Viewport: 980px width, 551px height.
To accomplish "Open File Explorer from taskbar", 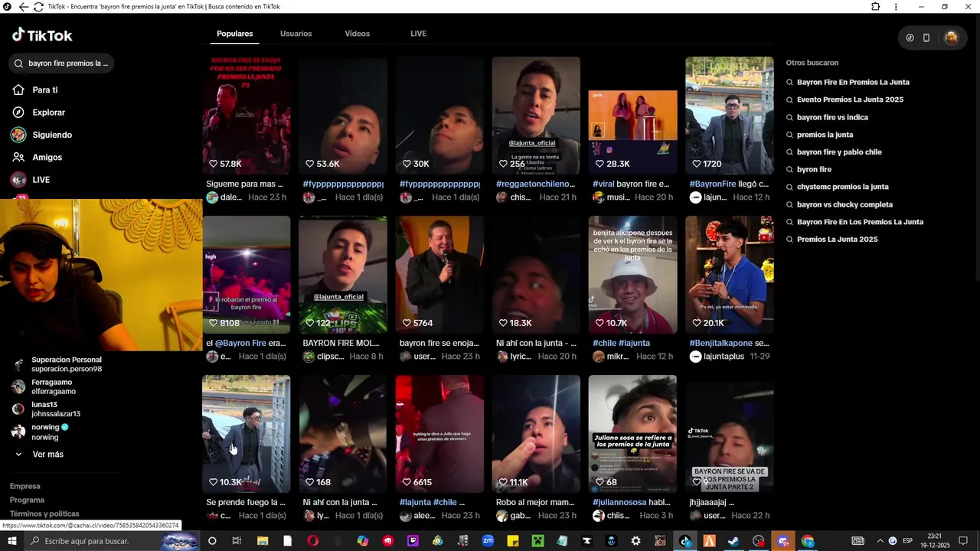I will 263,541.
